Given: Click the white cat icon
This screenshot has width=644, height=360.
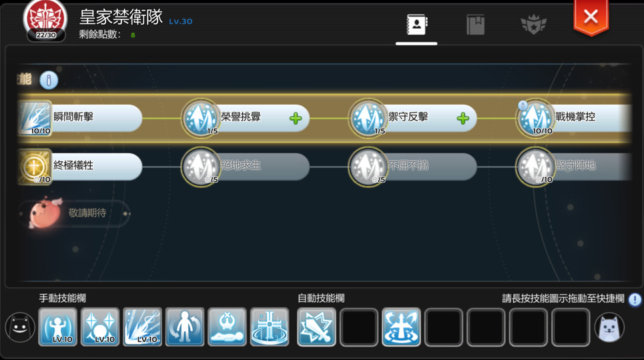Looking at the screenshot, I should (x=609, y=327).
